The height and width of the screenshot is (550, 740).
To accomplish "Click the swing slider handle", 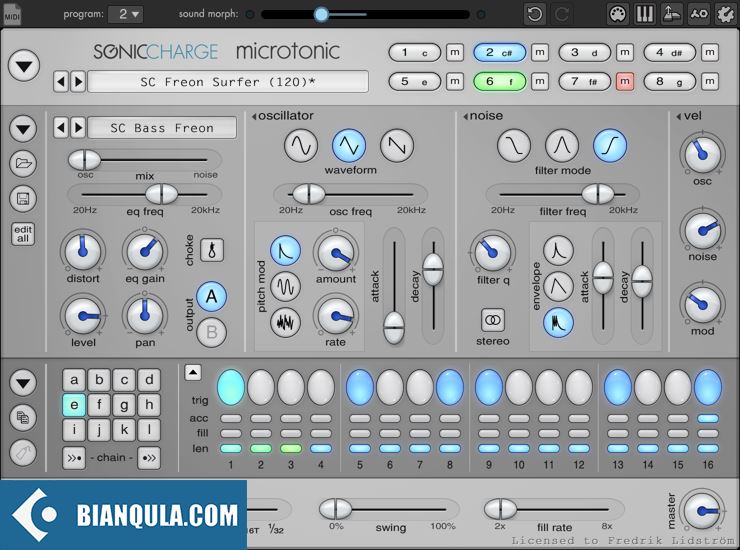I will pyautogui.click(x=335, y=509).
